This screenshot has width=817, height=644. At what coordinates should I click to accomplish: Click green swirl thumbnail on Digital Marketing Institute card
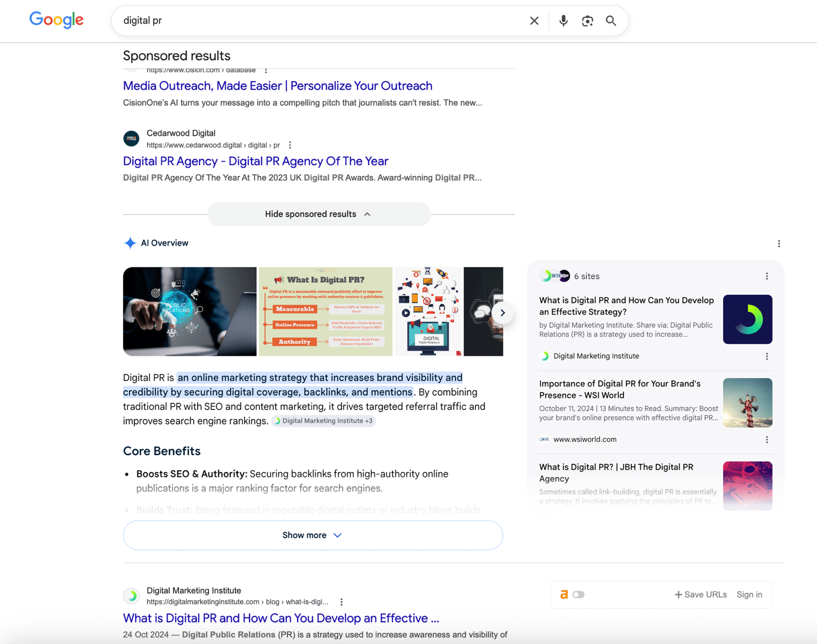click(x=748, y=319)
